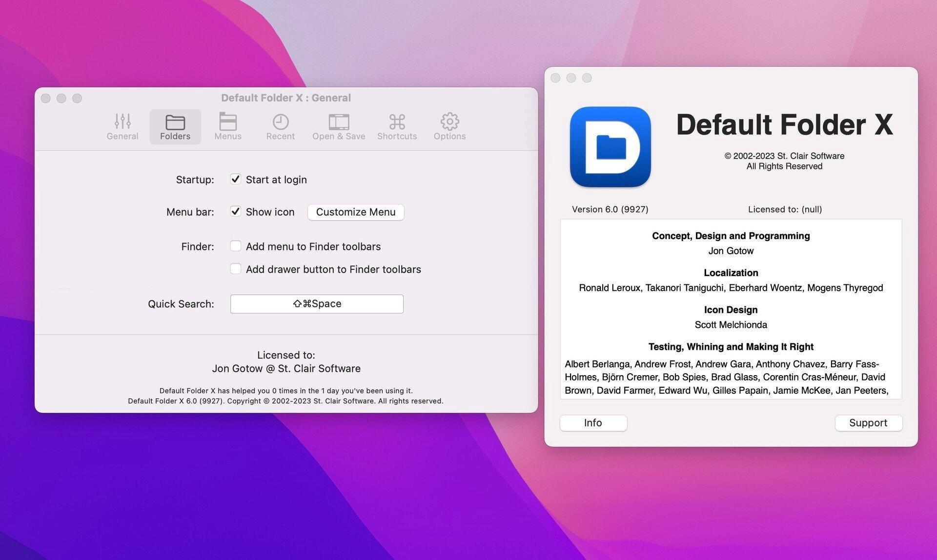Select the highlighted Folders tab
The image size is (937, 560).
click(175, 126)
